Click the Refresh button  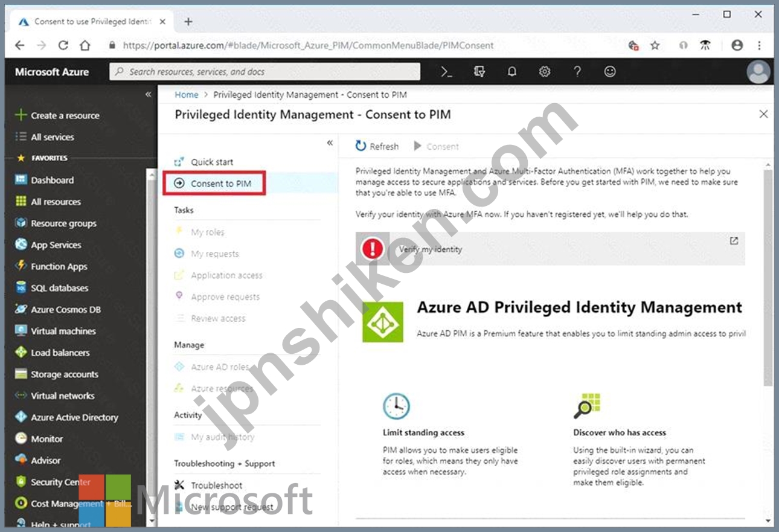(x=377, y=146)
